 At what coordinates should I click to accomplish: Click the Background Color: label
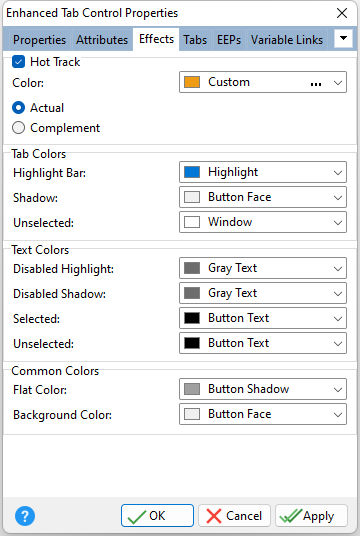pos(63,415)
